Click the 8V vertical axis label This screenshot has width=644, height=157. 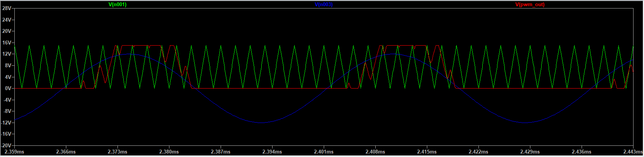tap(8, 65)
